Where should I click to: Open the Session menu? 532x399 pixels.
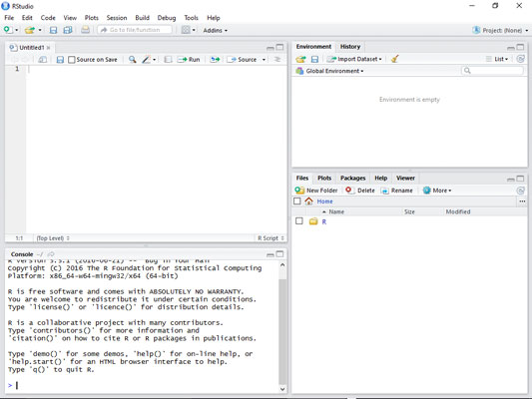(x=117, y=18)
